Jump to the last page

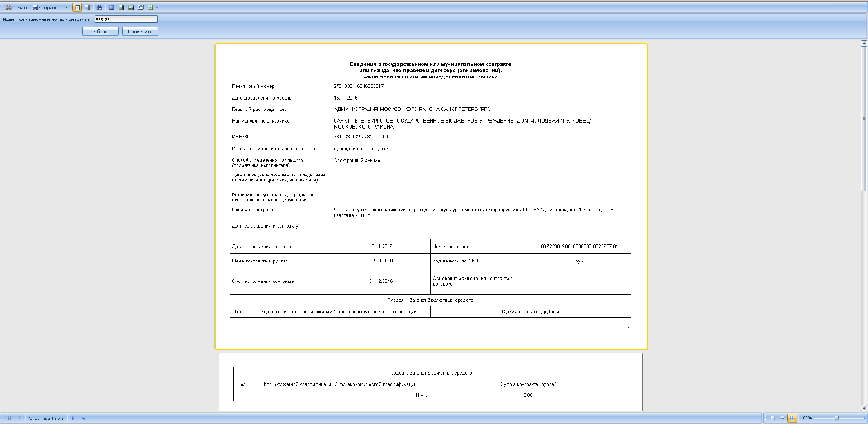point(83,418)
